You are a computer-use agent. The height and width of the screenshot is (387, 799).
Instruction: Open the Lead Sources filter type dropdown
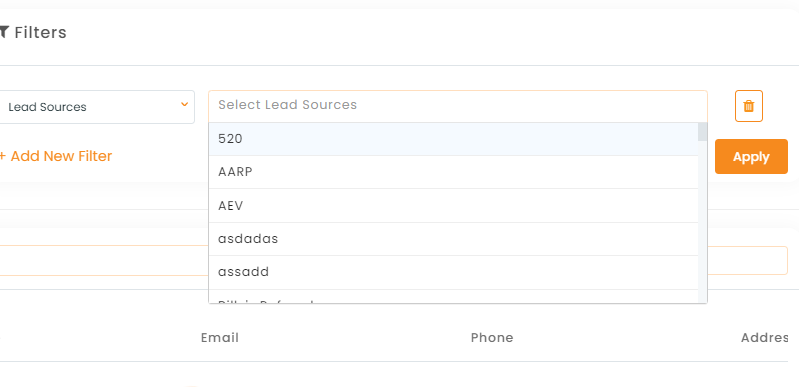pos(96,107)
